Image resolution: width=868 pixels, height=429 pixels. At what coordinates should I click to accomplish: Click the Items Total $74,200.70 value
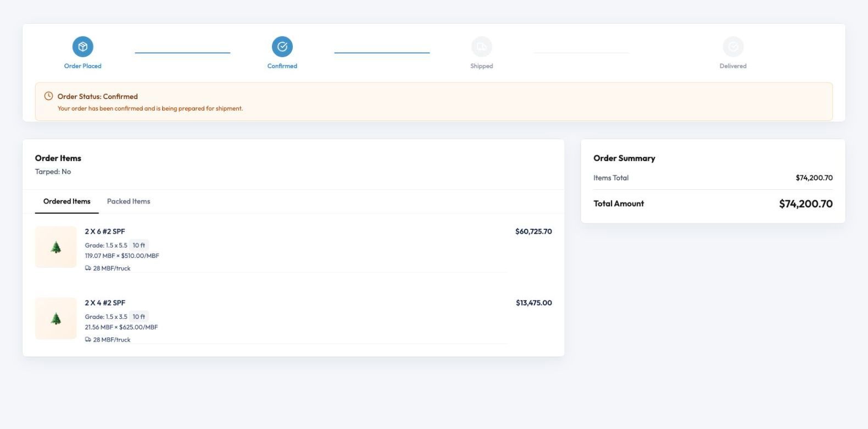[814, 178]
